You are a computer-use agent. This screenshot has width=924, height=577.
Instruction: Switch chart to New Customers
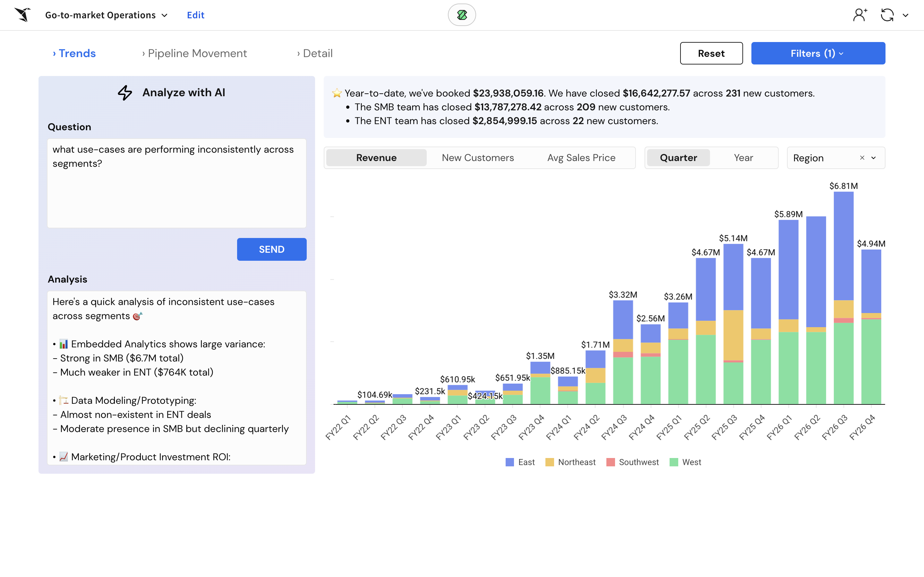click(477, 157)
